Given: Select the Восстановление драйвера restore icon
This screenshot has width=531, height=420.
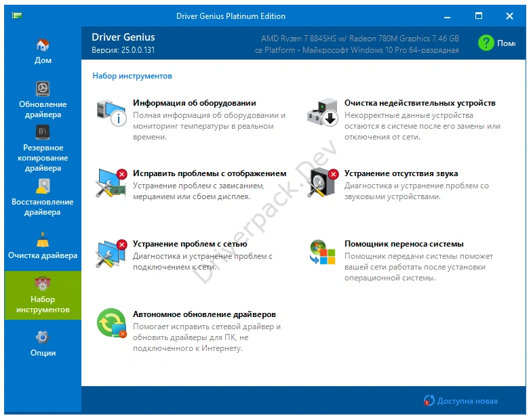Looking at the screenshot, I should [x=43, y=186].
